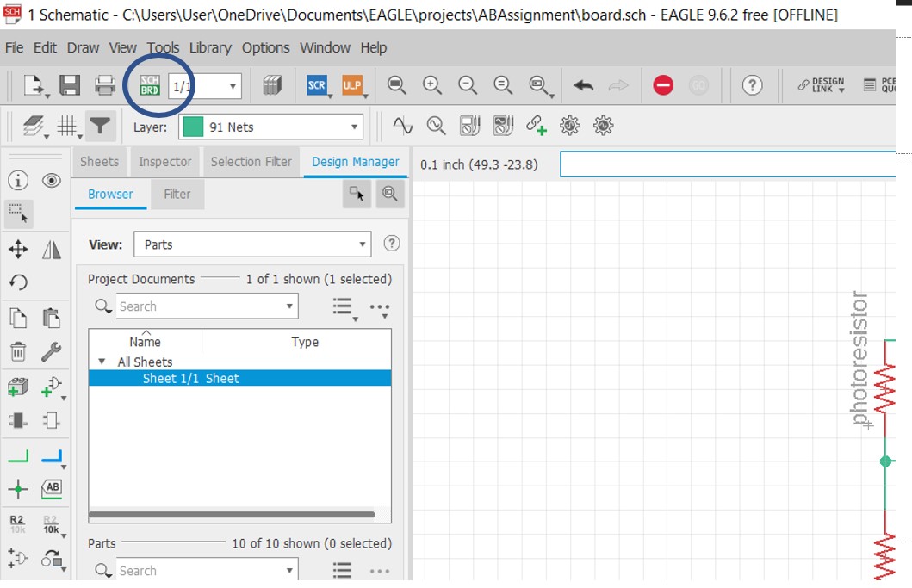Toggle the Show eye tool
The width and height of the screenshot is (912, 588).
click(52, 181)
